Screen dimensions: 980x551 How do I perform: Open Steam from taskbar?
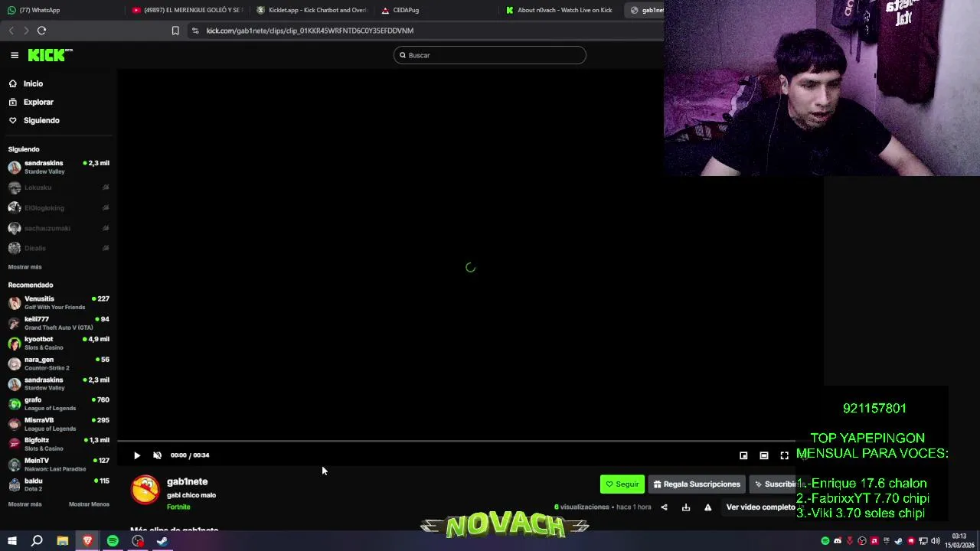pos(162,541)
